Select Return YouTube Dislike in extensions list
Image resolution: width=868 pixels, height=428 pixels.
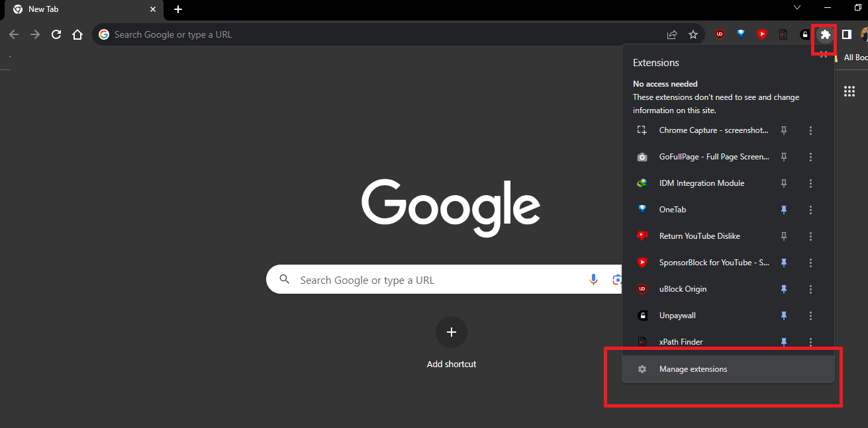click(x=699, y=236)
